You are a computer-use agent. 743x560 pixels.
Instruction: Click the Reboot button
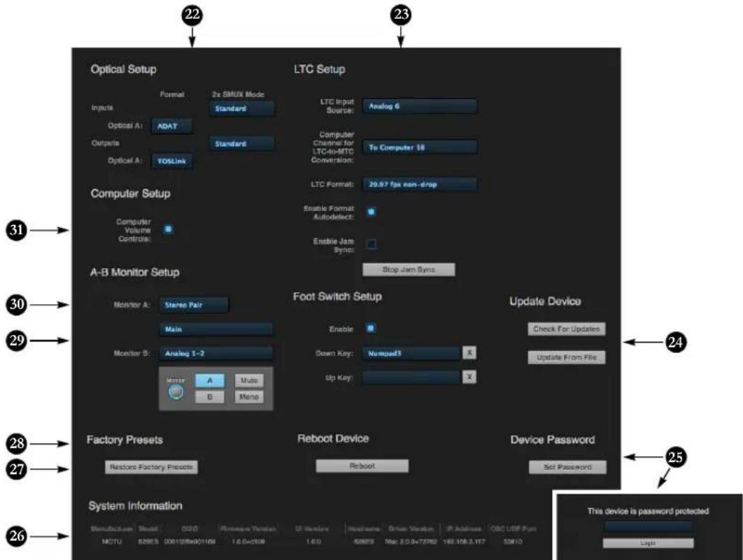pyautogui.click(x=362, y=466)
